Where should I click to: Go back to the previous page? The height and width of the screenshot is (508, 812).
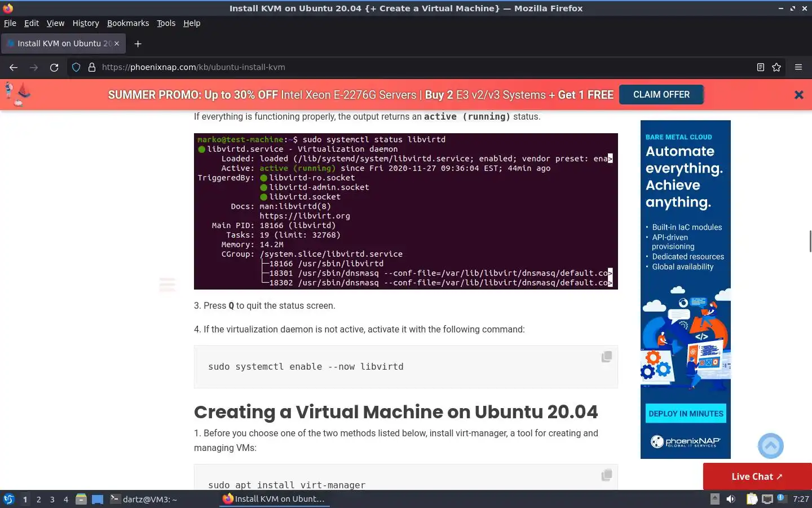pyautogui.click(x=14, y=67)
